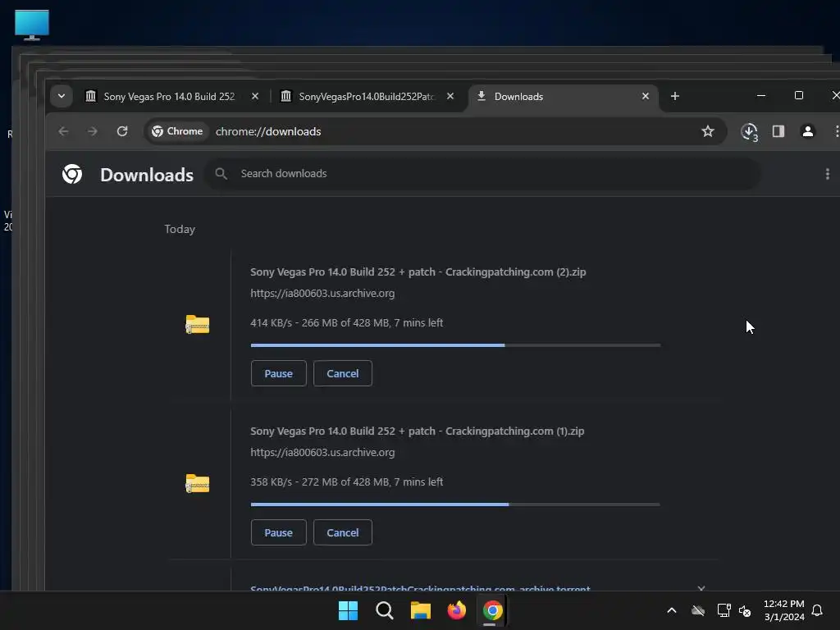The height and width of the screenshot is (630, 840).
Task: Click progress bar of (2).zip download
Action: pyautogui.click(x=455, y=345)
